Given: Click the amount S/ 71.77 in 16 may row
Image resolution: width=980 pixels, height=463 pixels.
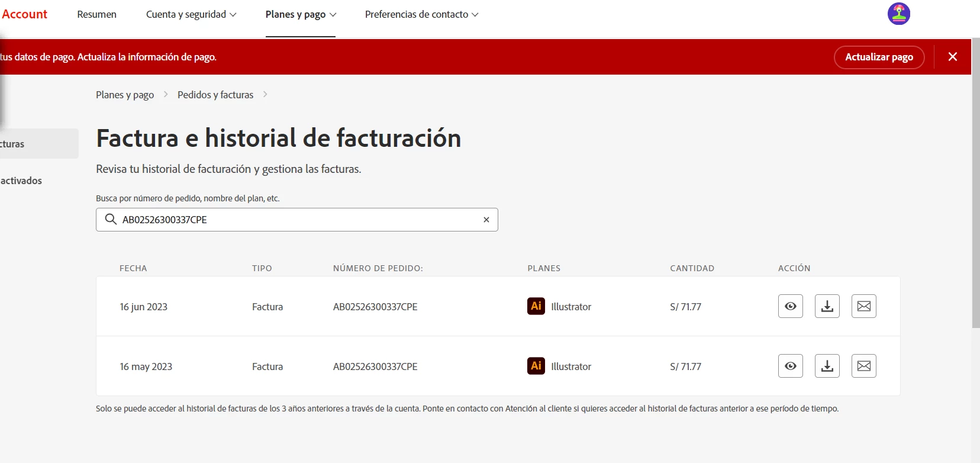Looking at the screenshot, I should click(686, 366).
